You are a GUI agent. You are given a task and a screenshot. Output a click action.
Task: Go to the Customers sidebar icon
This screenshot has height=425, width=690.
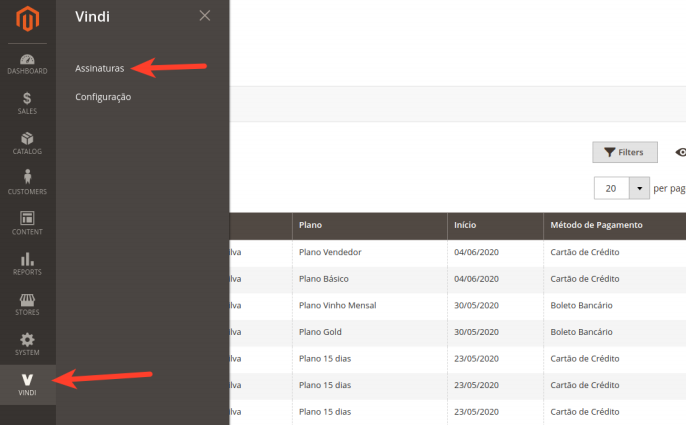pyautogui.click(x=27, y=183)
